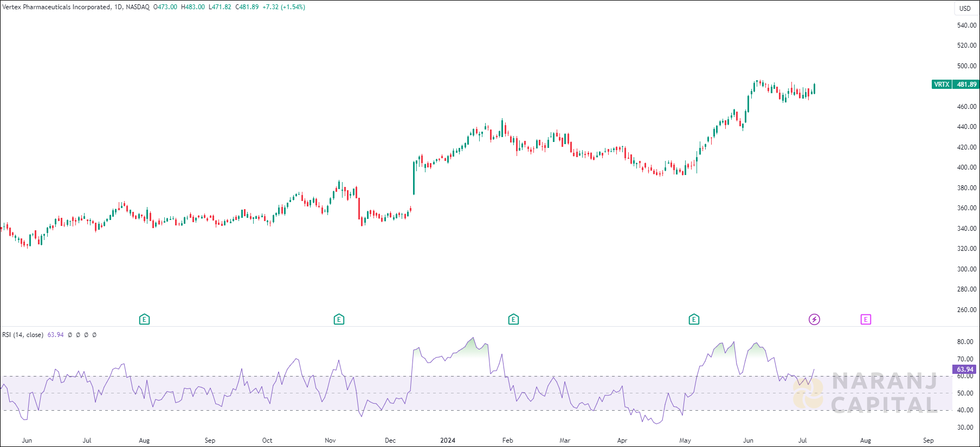Screen dimensions: 980x447
Task: Select the 1D interval label in header
Action: click(118, 7)
